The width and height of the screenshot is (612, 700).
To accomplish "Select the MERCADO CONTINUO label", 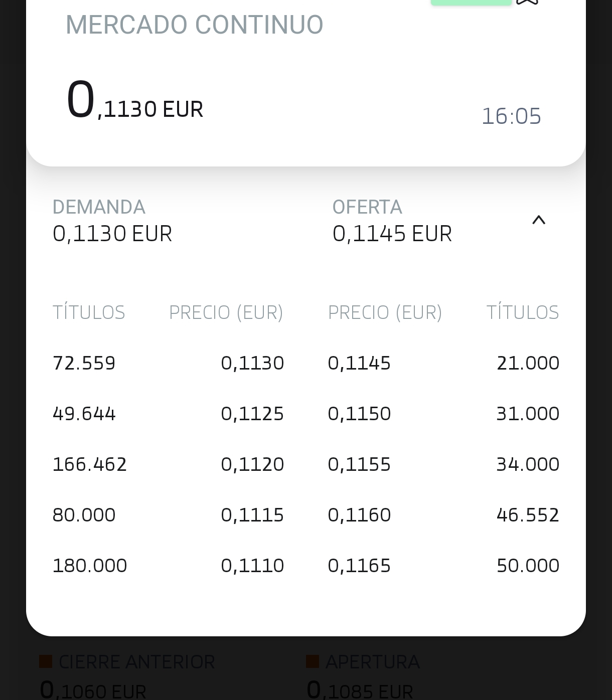I will click(194, 25).
